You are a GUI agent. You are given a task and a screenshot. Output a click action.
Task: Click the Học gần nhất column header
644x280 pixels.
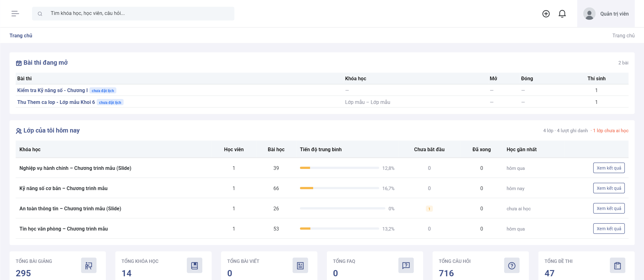pyautogui.click(x=521, y=149)
